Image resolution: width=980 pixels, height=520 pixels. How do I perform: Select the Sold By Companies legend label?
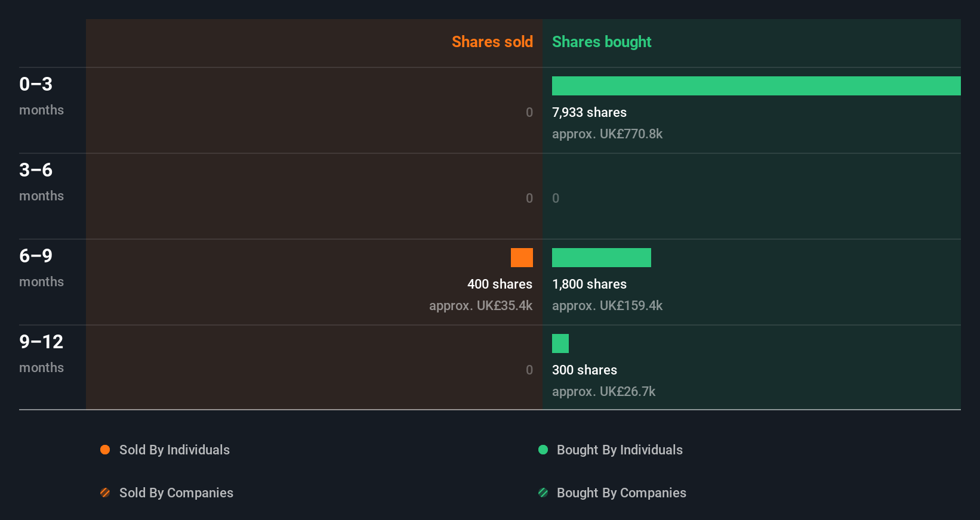click(176, 493)
